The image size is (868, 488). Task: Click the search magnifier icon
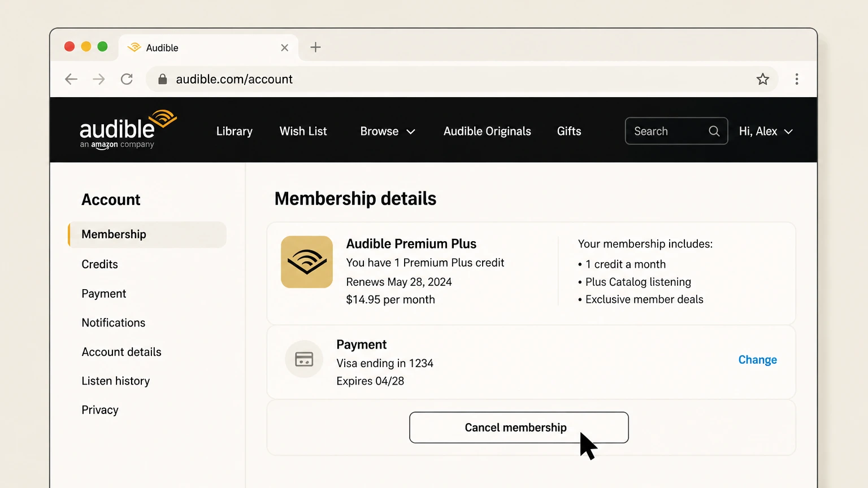(x=714, y=131)
